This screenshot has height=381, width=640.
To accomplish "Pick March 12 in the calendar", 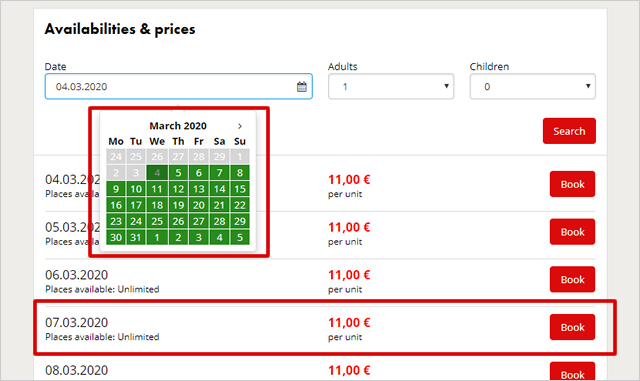I will pyautogui.click(x=178, y=189).
